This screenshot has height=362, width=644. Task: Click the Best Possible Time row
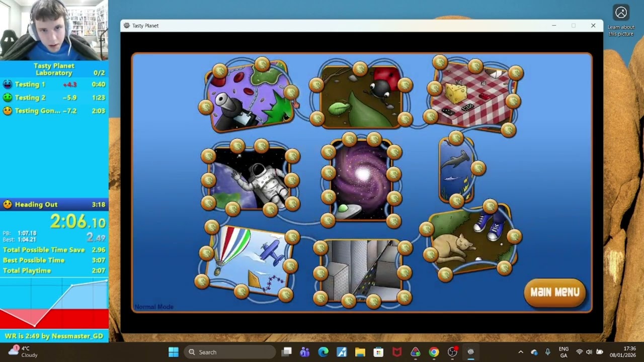click(54, 260)
